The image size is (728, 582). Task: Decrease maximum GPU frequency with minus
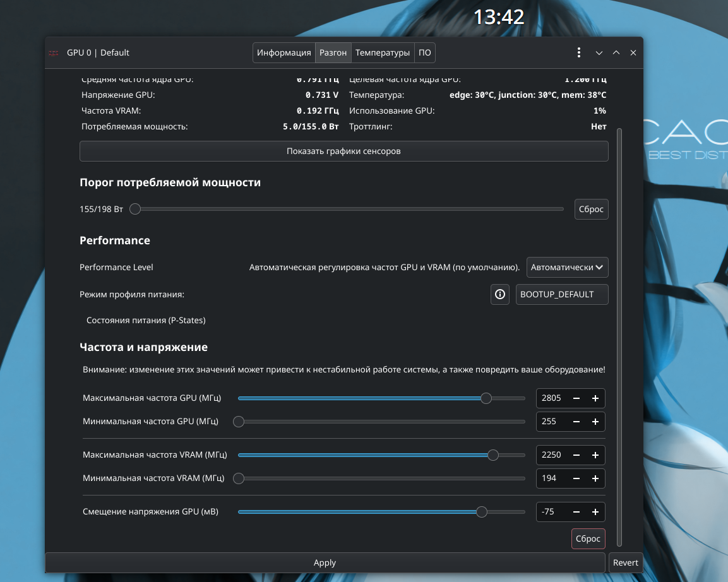coord(576,398)
